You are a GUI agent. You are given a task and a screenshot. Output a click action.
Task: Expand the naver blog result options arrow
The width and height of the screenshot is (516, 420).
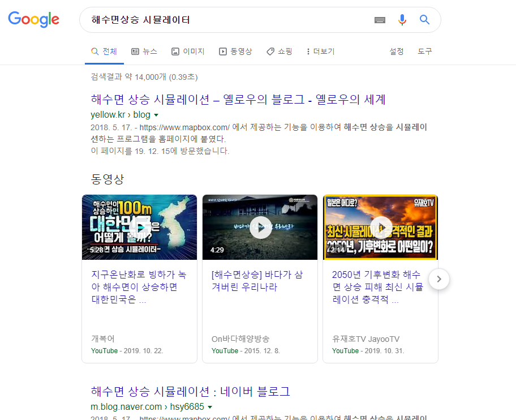click(210, 407)
